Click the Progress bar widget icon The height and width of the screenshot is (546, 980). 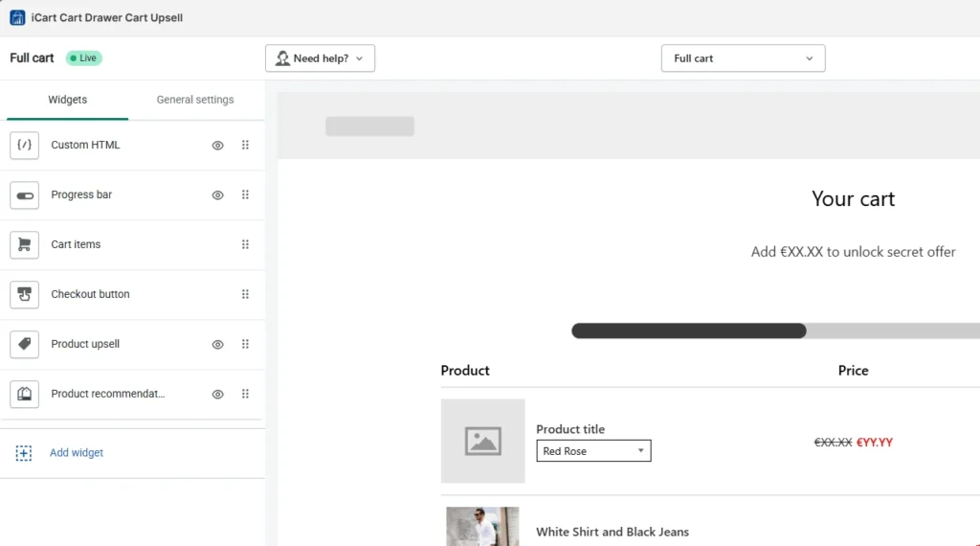(25, 195)
